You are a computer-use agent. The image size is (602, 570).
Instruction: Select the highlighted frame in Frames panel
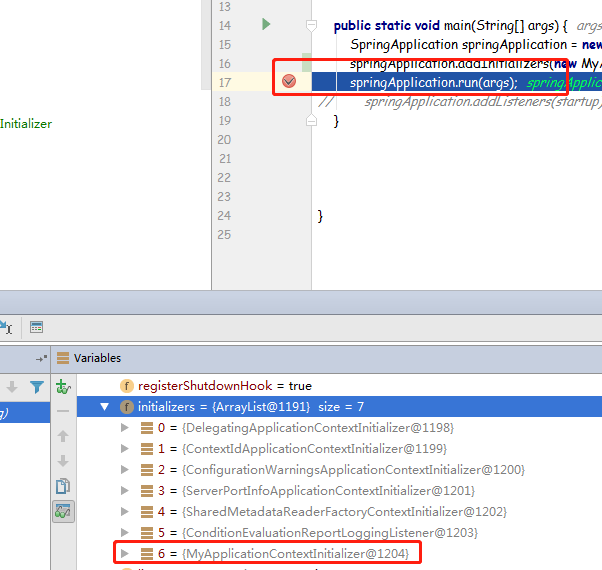coord(25,413)
